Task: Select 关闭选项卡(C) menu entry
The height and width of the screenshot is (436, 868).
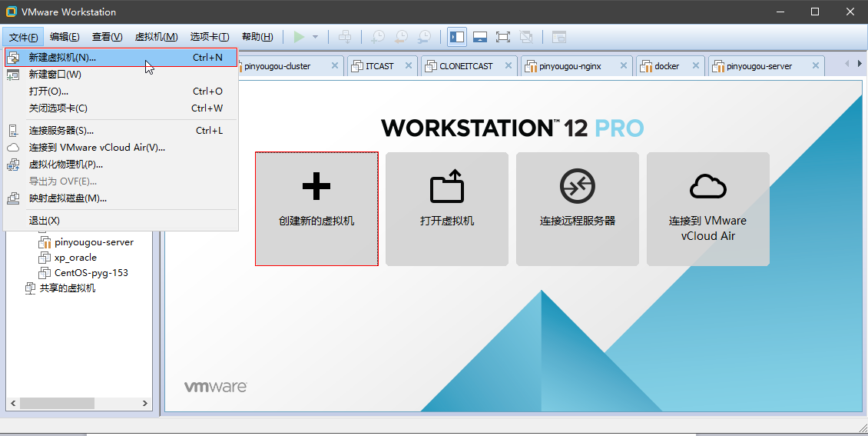Action: pos(121,108)
